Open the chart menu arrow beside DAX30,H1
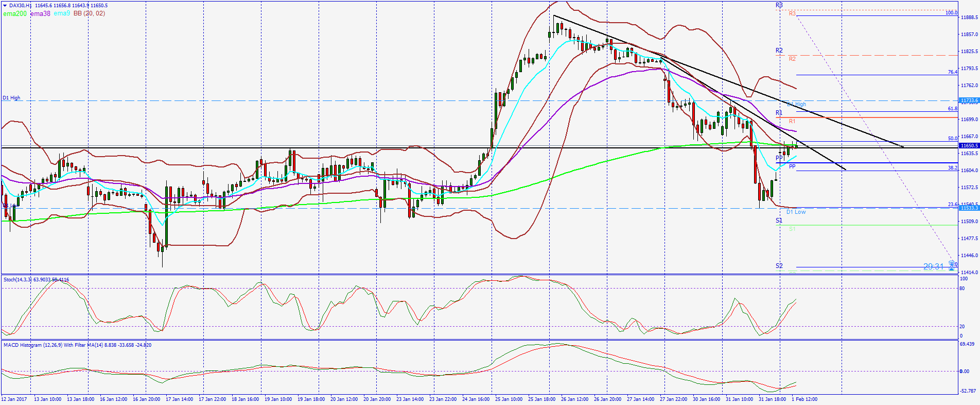This screenshot has width=980, height=405. [5, 6]
